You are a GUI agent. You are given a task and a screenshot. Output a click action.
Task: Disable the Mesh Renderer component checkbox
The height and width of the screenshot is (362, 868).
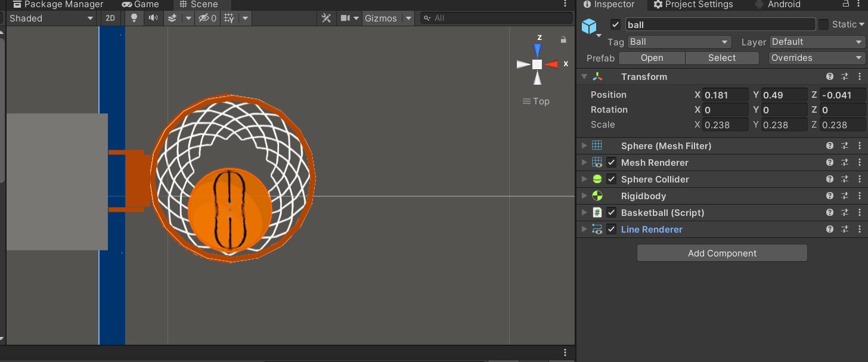pos(611,162)
